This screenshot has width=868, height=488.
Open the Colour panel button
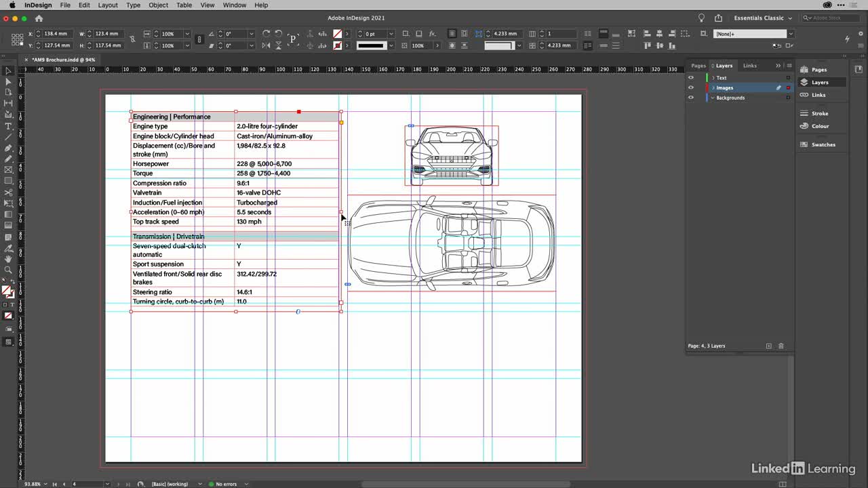point(814,126)
